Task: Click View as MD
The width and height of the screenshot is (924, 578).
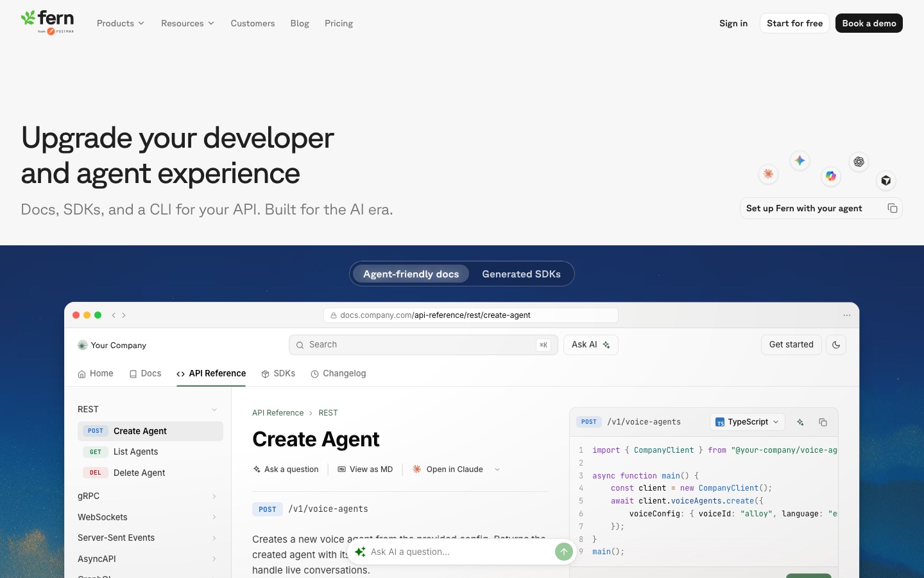Action: (365, 469)
